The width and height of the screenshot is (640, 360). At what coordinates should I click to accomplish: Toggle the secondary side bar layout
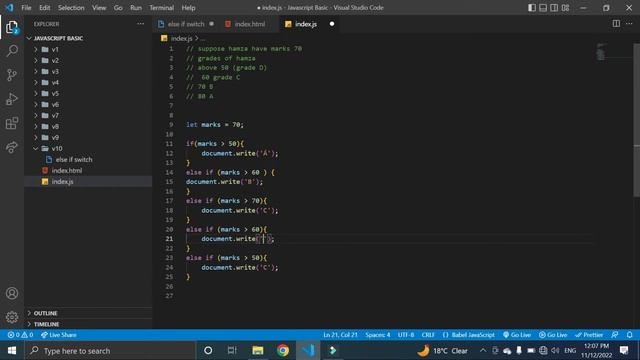554,8
